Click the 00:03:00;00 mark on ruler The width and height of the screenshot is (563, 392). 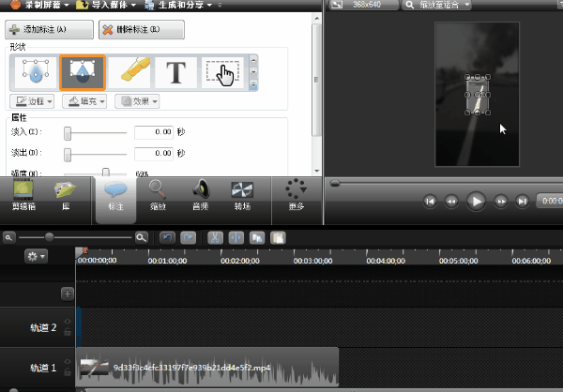click(312, 261)
